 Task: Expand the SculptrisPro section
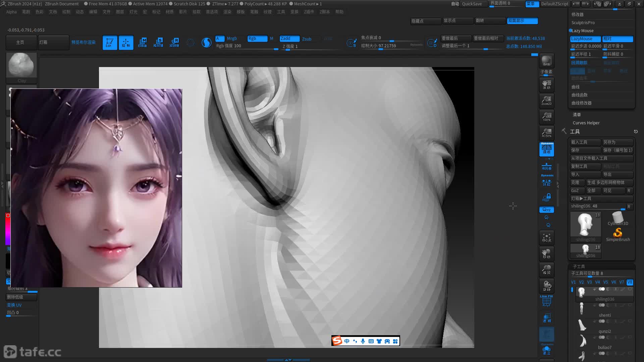pos(583,22)
